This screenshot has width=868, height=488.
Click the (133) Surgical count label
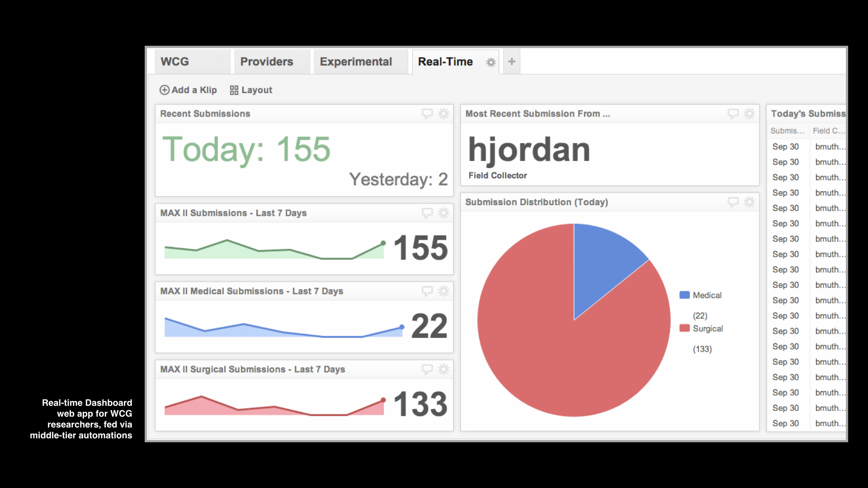pyautogui.click(x=703, y=349)
